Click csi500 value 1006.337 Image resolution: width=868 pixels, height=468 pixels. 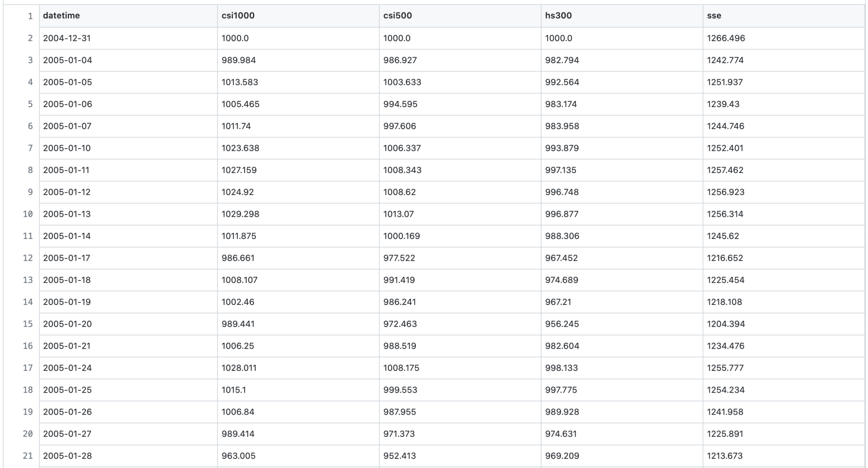pyautogui.click(x=402, y=148)
